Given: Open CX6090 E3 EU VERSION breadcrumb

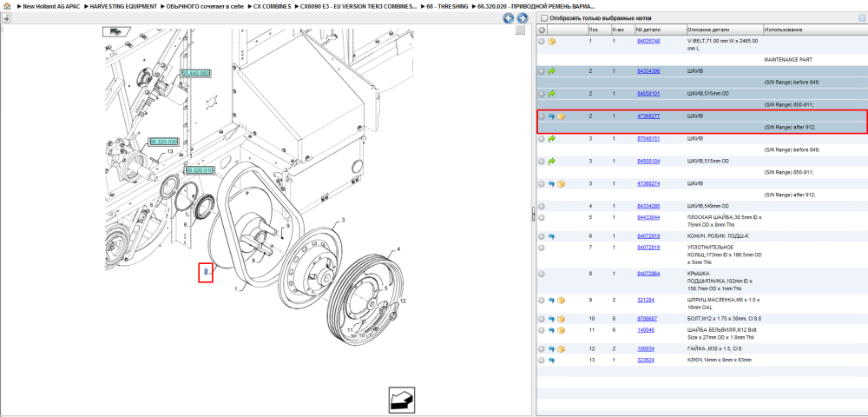Looking at the screenshot, I should click(x=359, y=6).
